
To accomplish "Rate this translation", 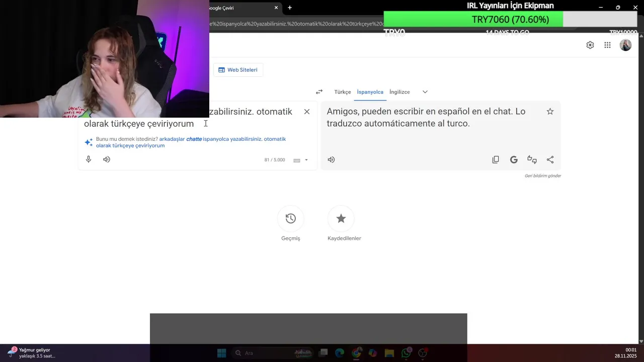I will [532, 159].
